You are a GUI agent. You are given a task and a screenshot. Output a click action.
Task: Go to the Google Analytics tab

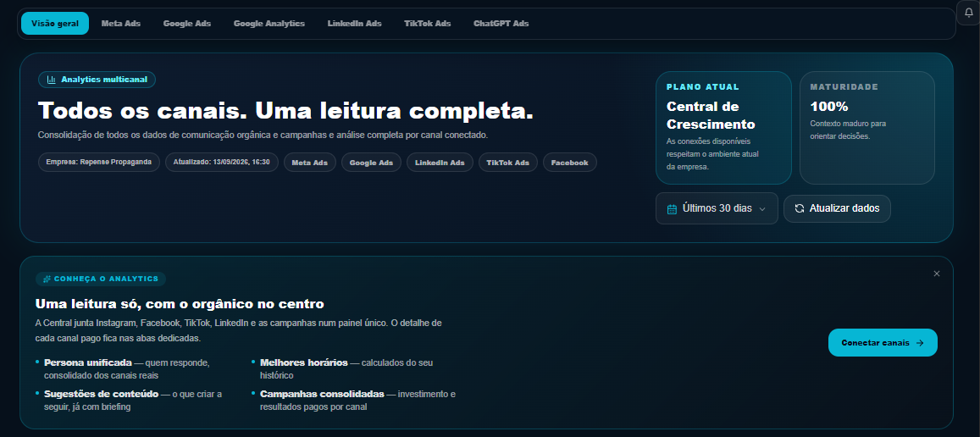[269, 23]
